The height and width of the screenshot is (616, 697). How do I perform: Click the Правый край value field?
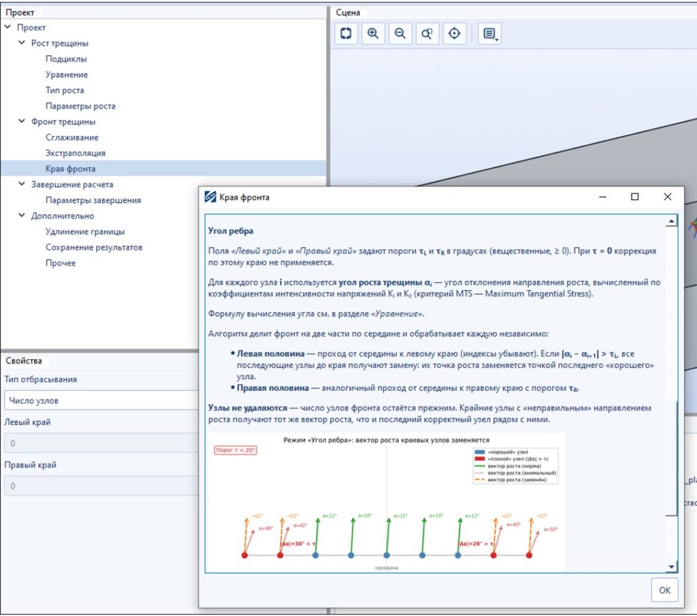pyautogui.click(x=101, y=486)
